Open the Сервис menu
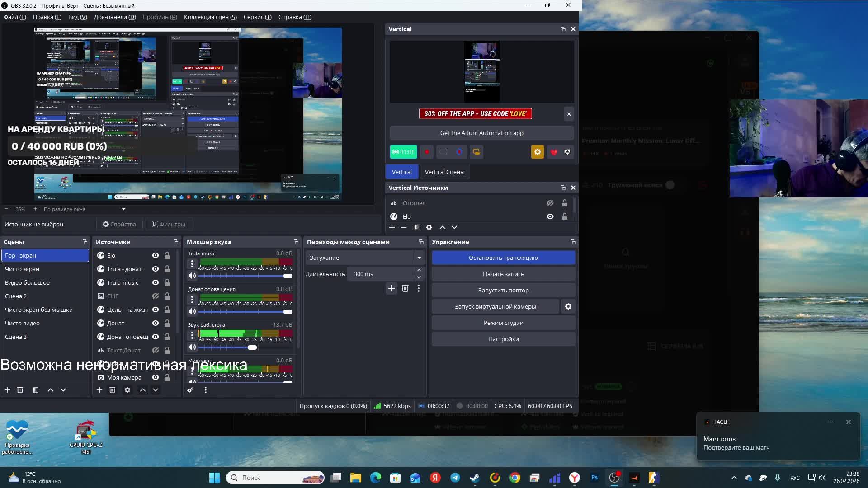Viewport: 868px width, 488px height. pyautogui.click(x=257, y=17)
